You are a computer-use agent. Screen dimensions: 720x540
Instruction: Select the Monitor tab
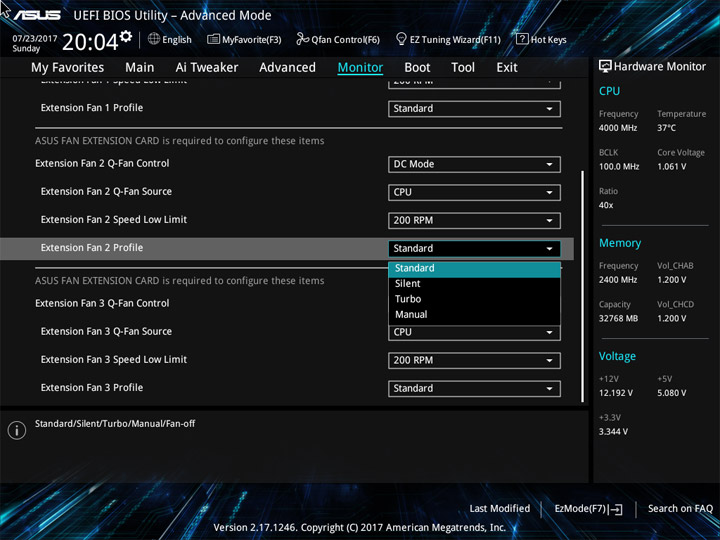[360, 68]
